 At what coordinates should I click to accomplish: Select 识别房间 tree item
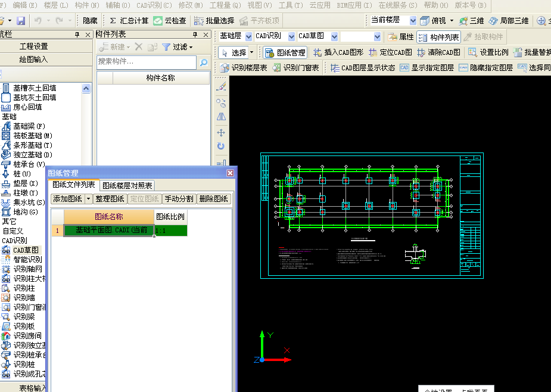[23, 336]
